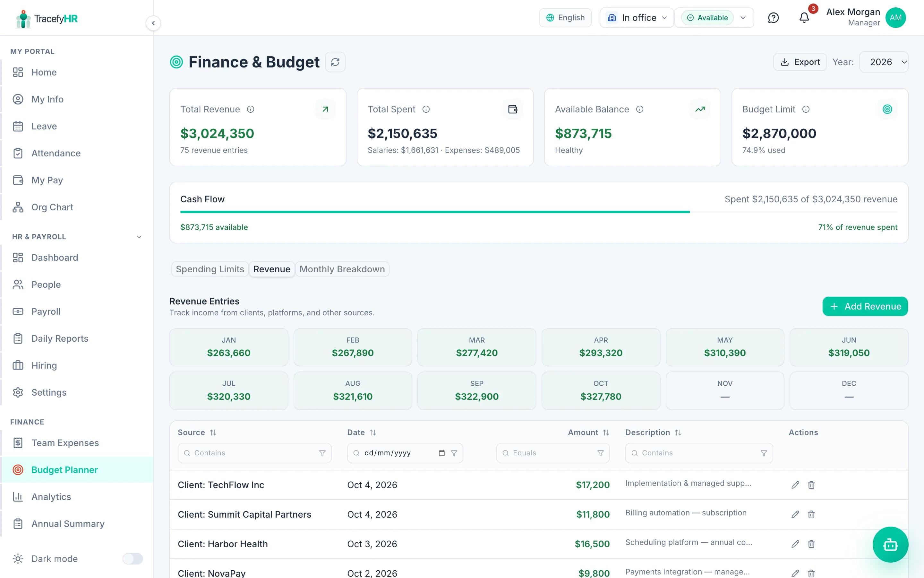Open the calendar picker in Date filter
Image resolution: width=924 pixels, height=578 pixels.
[x=442, y=453]
